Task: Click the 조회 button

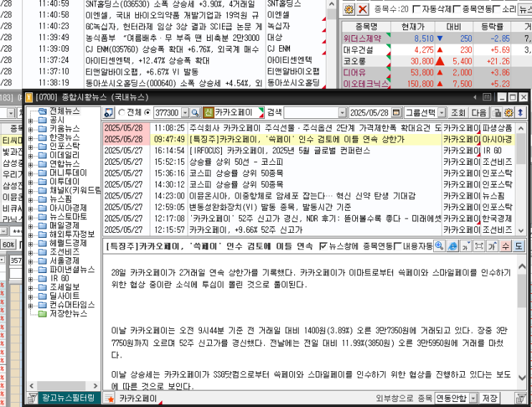Action: (458, 112)
